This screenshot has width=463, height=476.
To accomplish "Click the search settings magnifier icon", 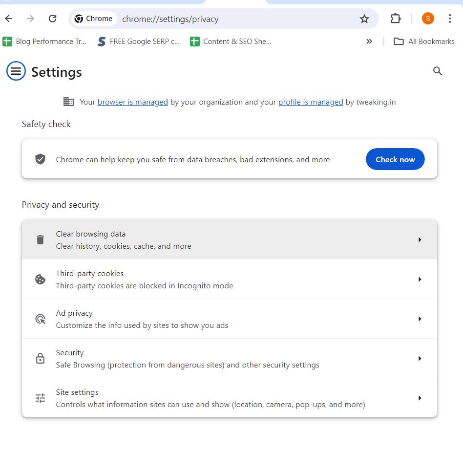I will point(438,71).
